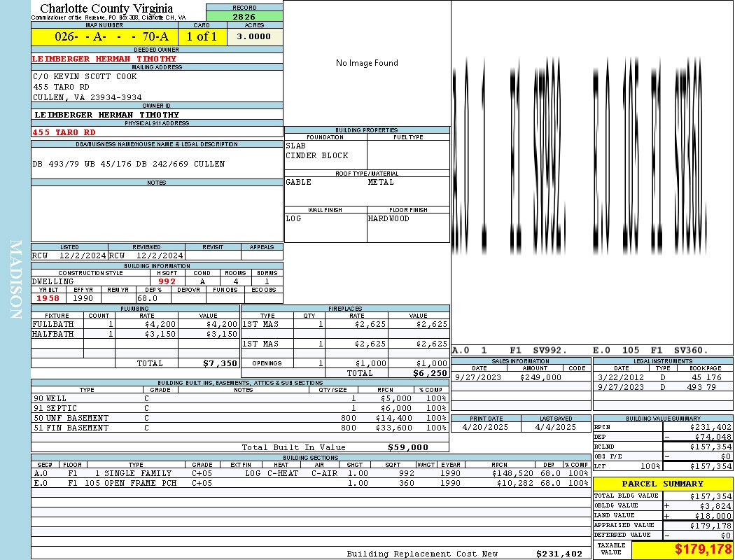Viewport: 735px width, 560px height.
Task: Click the record number 2826 field
Action: [x=244, y=17]
